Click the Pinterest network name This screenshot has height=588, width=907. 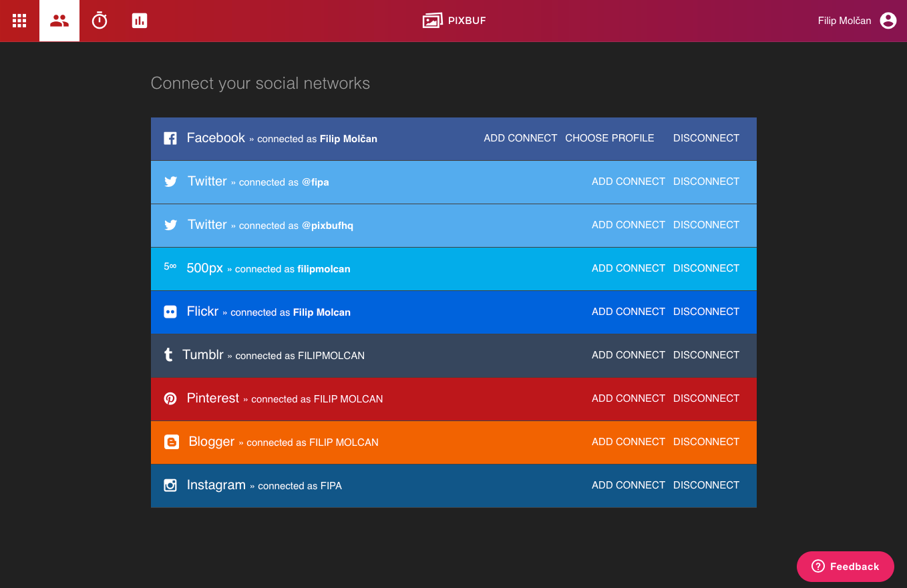pyautogui.click(x=213, y=398)
